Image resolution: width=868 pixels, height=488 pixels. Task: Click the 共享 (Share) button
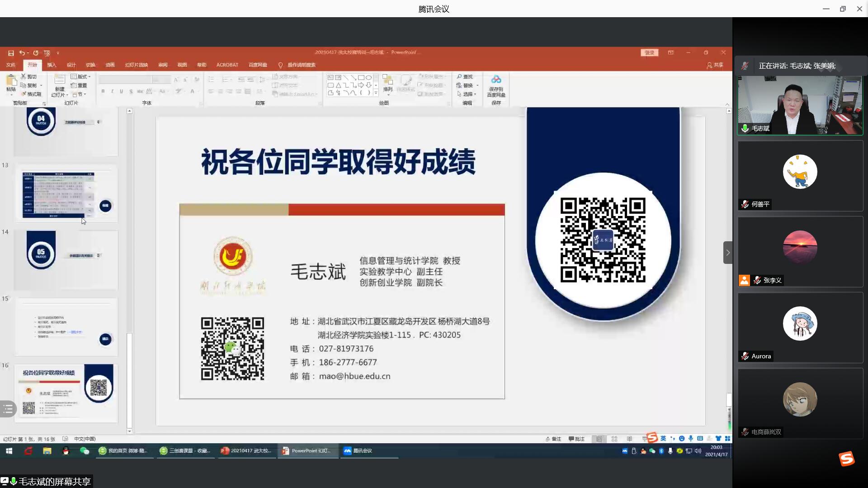point(715,65)
